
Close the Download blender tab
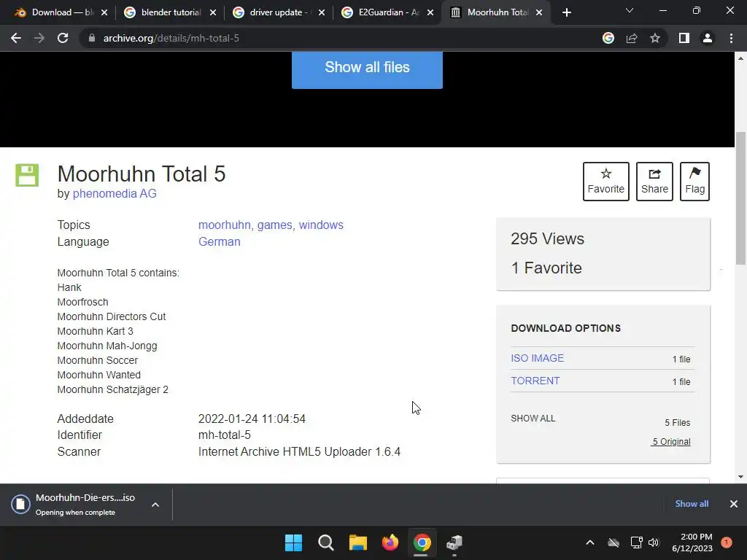(104, 13)
